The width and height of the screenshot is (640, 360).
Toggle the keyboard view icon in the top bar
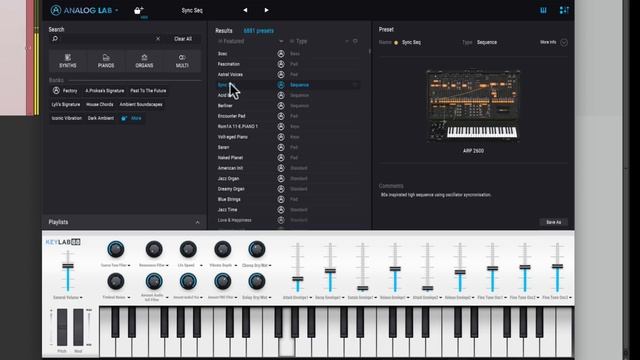click(x=543, y=10)
